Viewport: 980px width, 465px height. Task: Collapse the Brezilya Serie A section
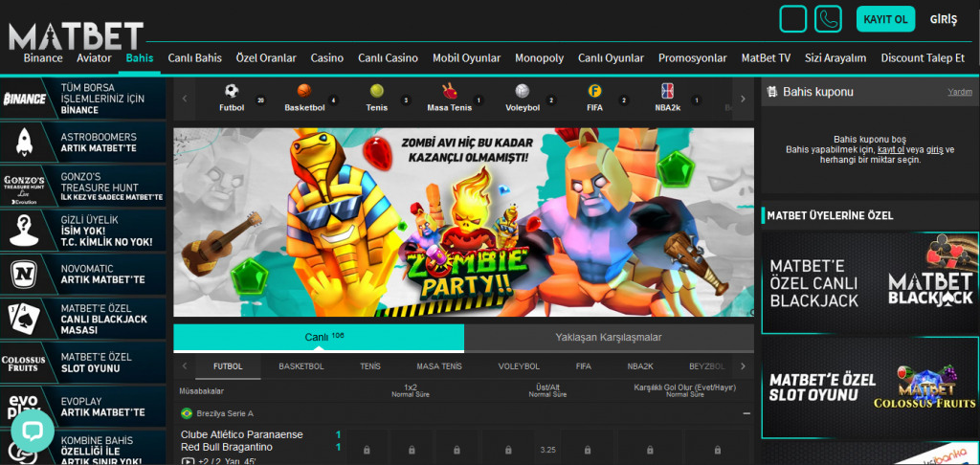point(746,413)
